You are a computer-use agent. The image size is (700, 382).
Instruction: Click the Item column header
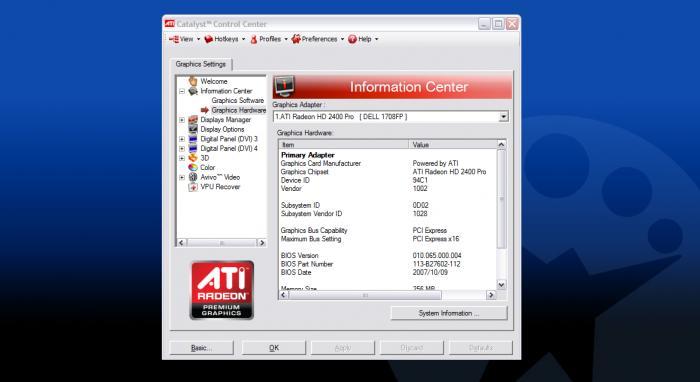click(x=343, y=145)
